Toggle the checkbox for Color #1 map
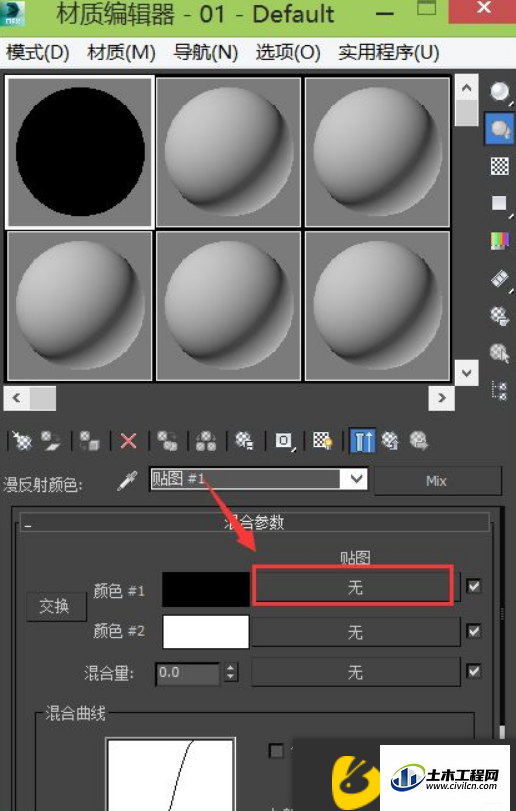 [474, 587]
